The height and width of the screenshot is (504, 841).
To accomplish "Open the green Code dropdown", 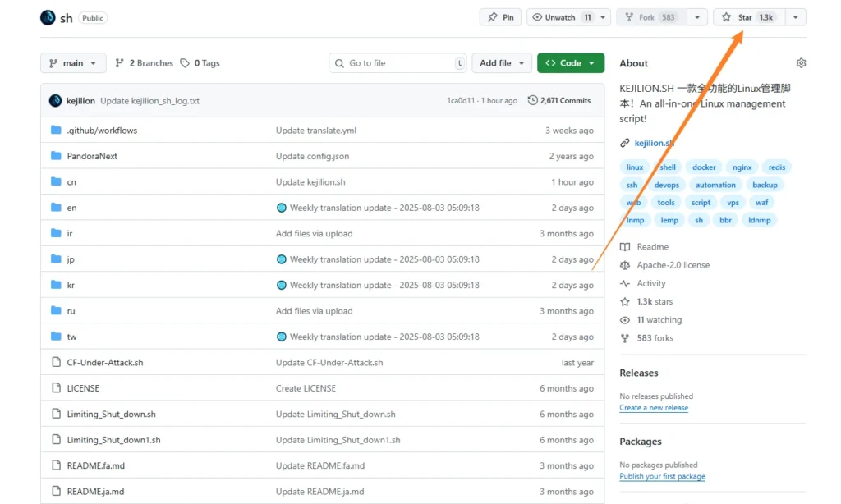I will click(571, 62).
